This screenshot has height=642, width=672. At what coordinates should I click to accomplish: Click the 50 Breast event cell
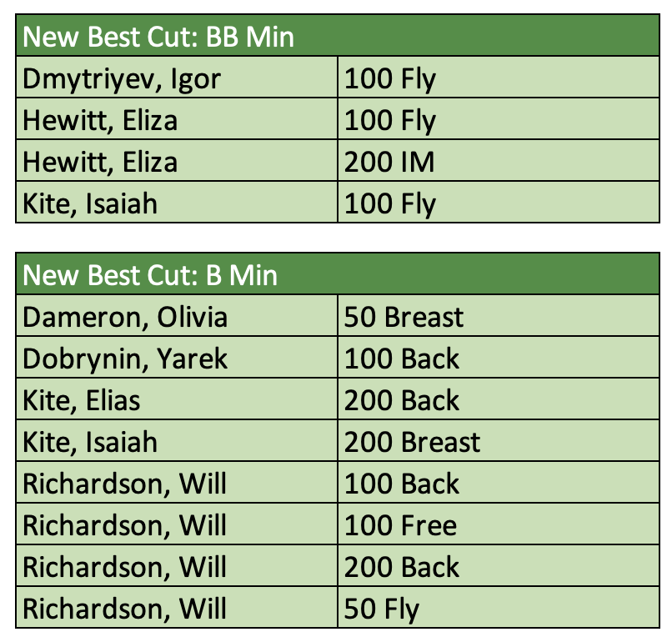point(404,317)
